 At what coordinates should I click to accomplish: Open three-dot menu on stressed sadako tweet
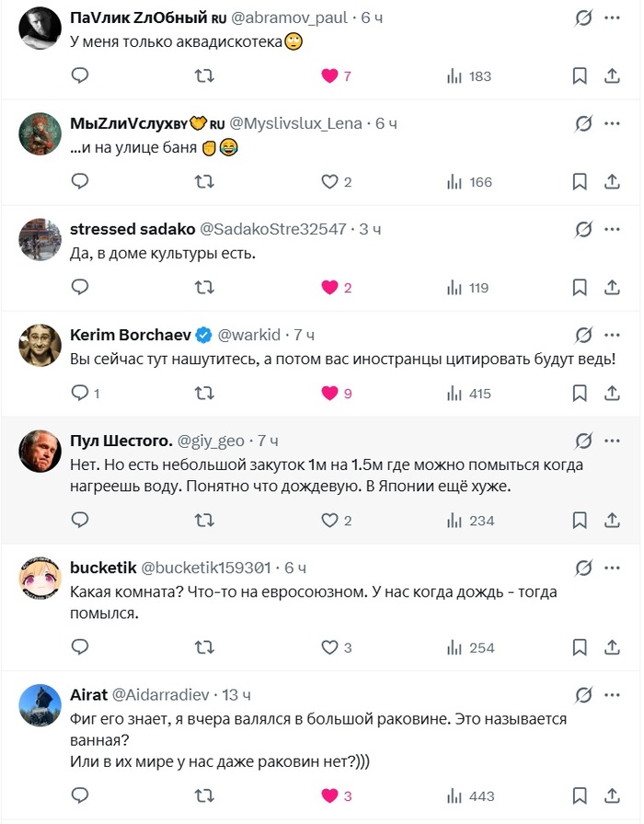click(612, 229)
